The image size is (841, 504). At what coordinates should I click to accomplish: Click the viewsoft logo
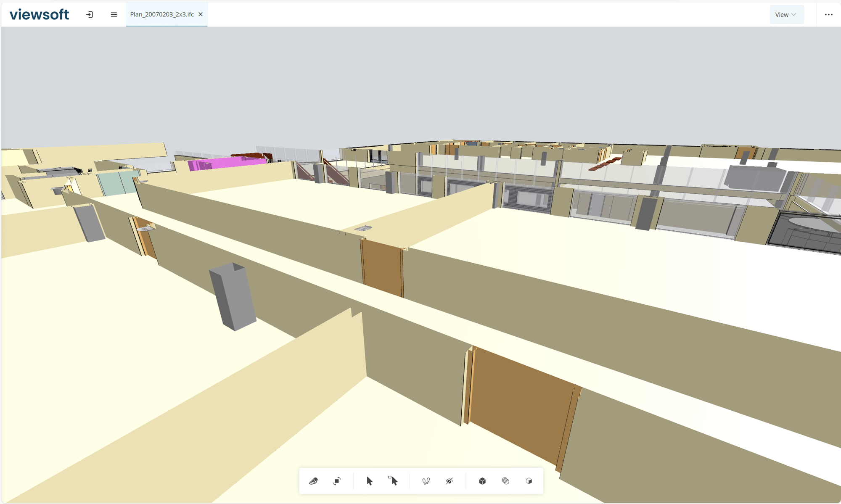pyautogui.click(x=39, y=15)
